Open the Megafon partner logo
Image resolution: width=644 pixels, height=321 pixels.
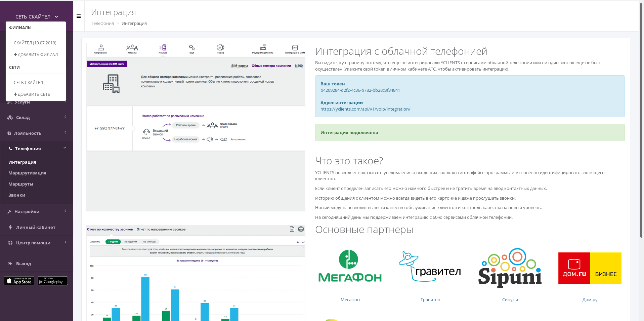pyautogui.click(x=350, y=267)
